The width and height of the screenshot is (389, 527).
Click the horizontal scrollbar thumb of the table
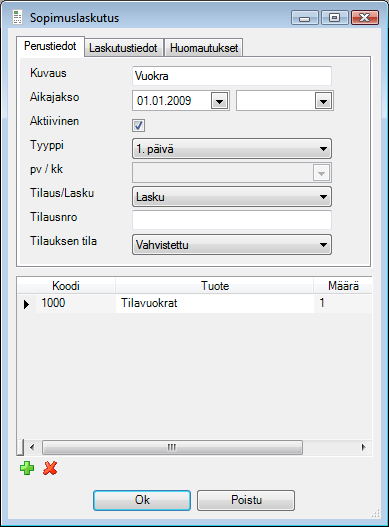172,447
